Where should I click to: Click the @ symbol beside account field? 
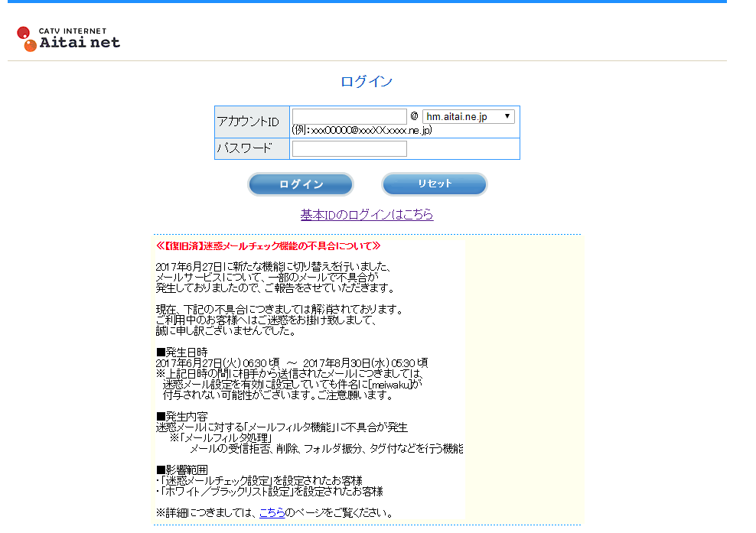[x=414, y=116]
